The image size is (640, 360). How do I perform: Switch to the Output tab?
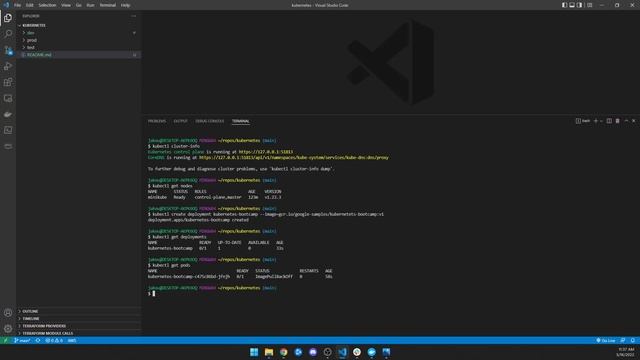[180, 121]
